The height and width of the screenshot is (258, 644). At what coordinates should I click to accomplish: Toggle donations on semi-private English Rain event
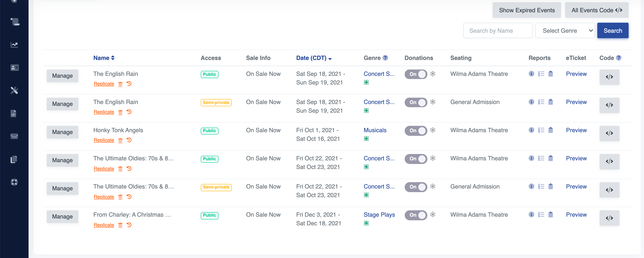416,102
